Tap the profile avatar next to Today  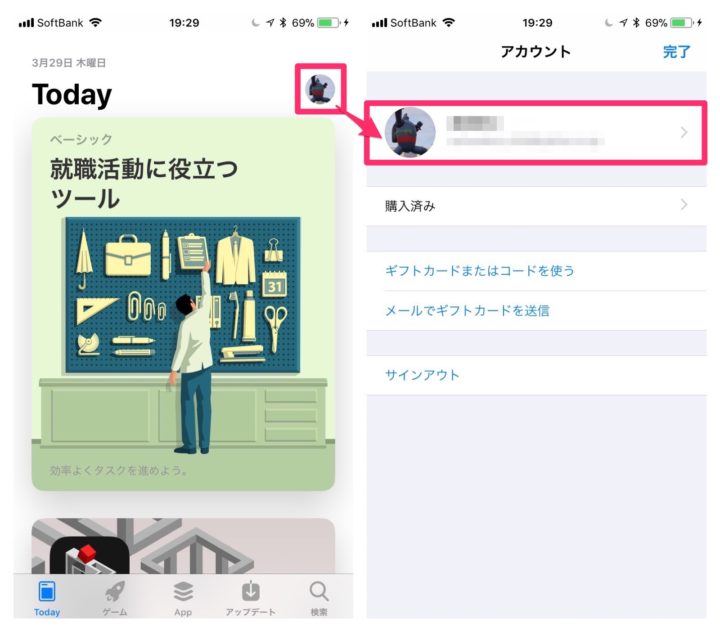pos(320,89)
